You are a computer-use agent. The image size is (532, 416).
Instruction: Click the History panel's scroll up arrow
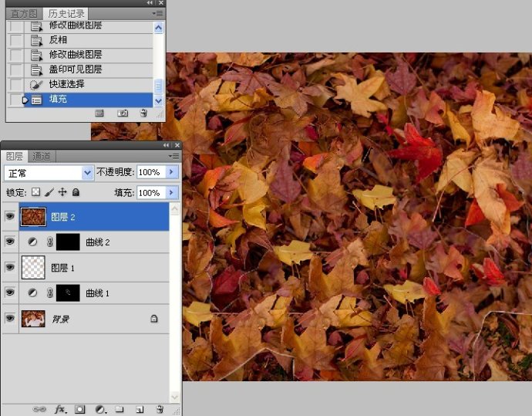159,28
